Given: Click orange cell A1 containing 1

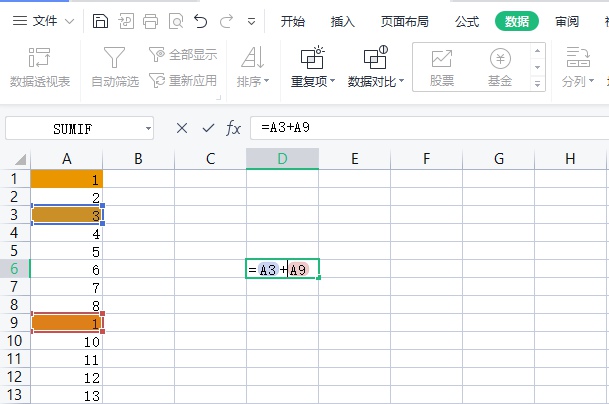Looking at the screenshot, I should [66, 179].
